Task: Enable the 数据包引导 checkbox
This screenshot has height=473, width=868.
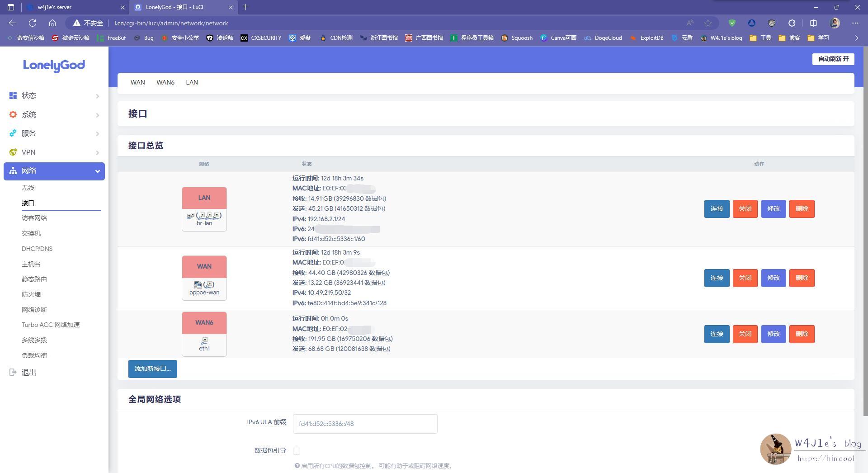Action: 297,451
